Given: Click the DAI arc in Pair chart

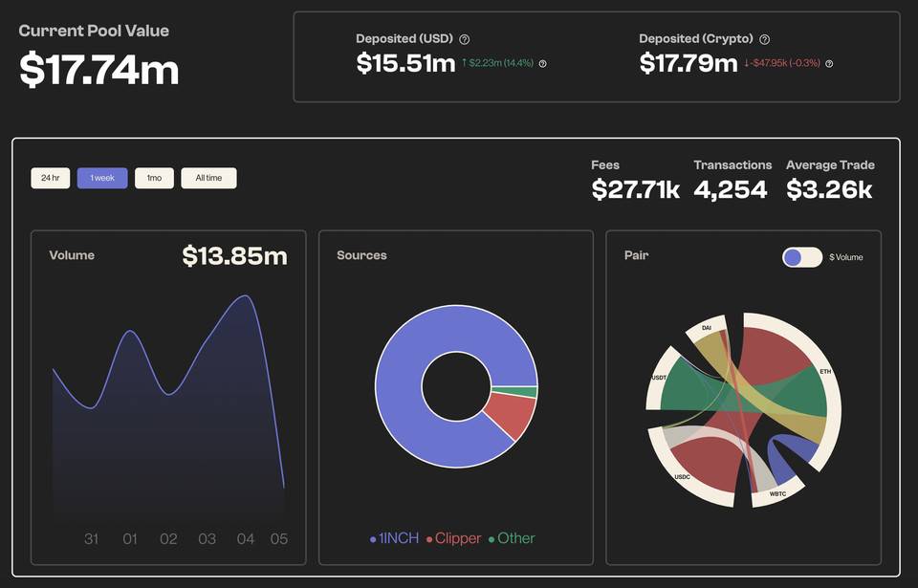Looking at the screenshot, I should [x=704, y=323].
